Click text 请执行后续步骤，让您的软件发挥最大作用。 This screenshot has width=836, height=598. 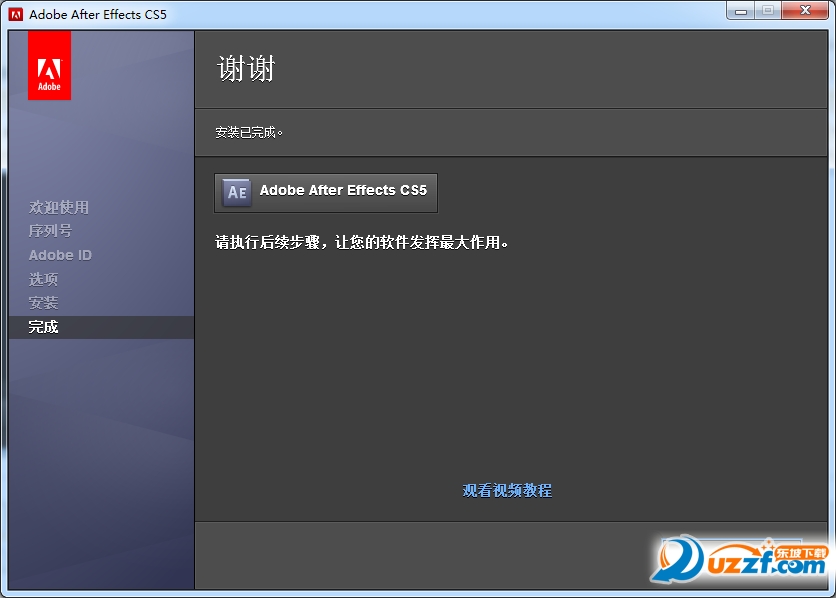coord(361,243)
